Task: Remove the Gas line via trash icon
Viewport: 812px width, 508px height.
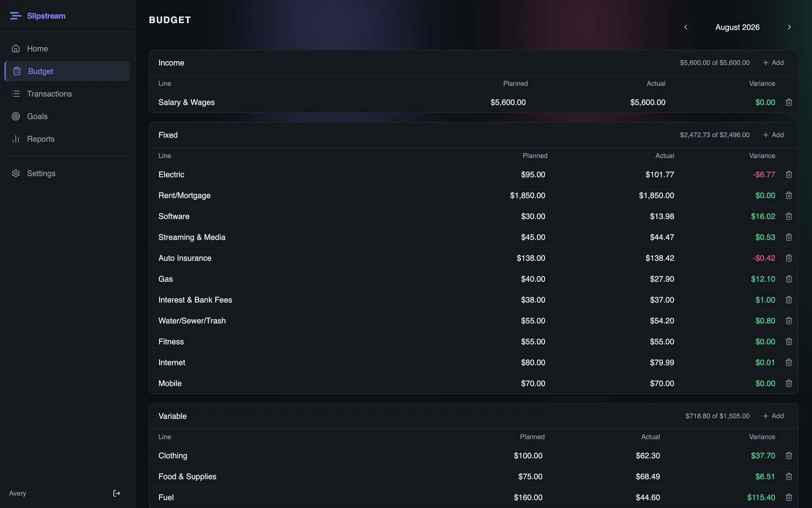Action: point(789,279)
